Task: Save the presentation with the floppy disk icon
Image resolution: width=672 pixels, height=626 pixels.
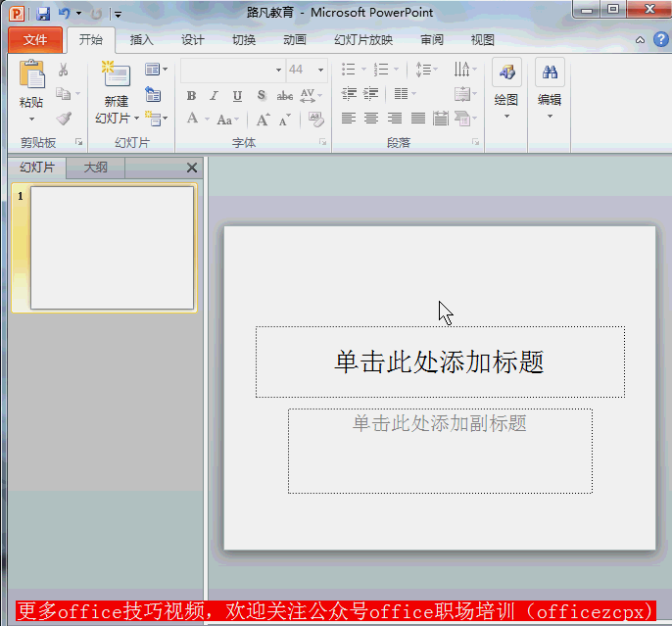Action: pos(43,14)
